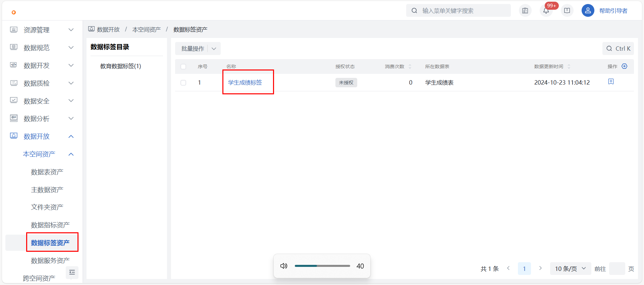
Task: Click the breadcrumb 数据开放 icon
Action: click(91, 29)
